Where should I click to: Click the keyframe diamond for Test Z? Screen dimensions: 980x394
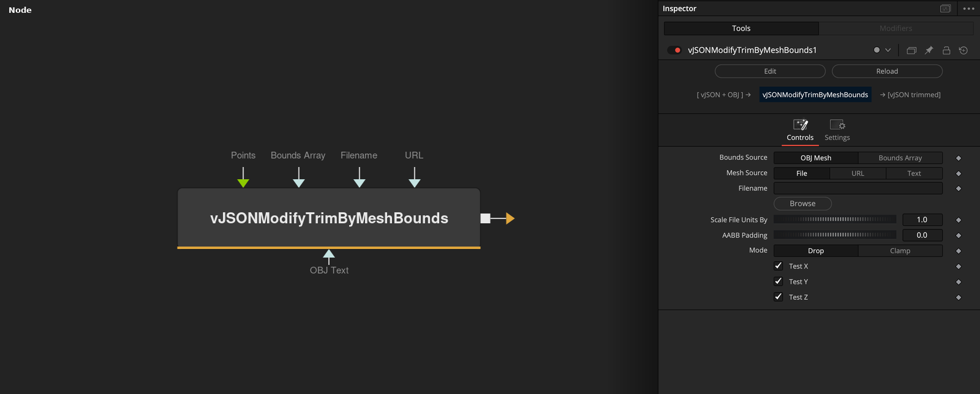coord(959,297)
